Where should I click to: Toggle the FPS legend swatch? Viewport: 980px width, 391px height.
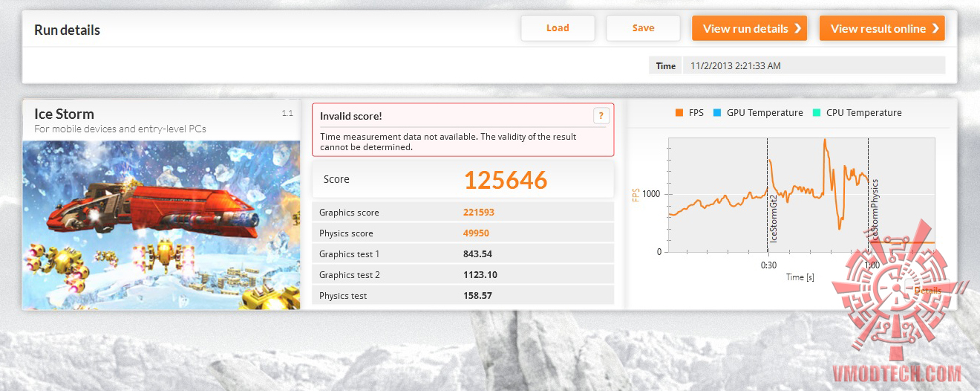click(679, 113)
